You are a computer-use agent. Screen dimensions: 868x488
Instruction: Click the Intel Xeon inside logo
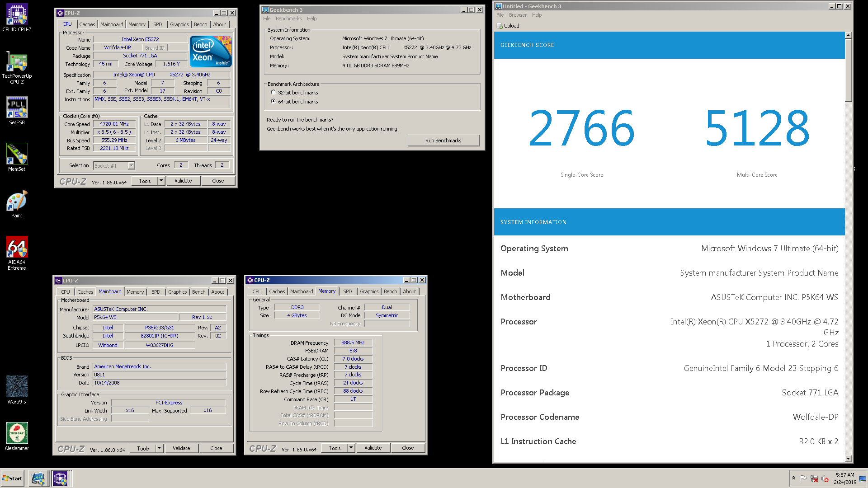click(x=211, y=52)
